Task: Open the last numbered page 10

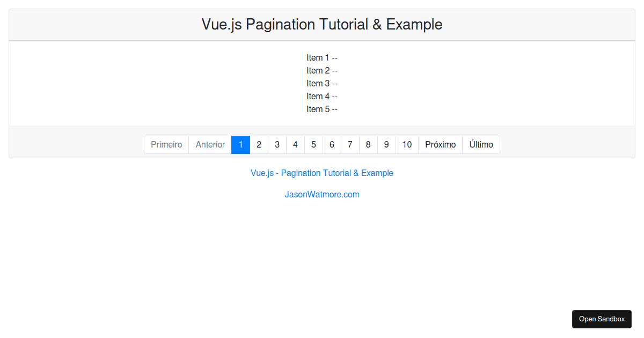Action: [x=407, y=144]
